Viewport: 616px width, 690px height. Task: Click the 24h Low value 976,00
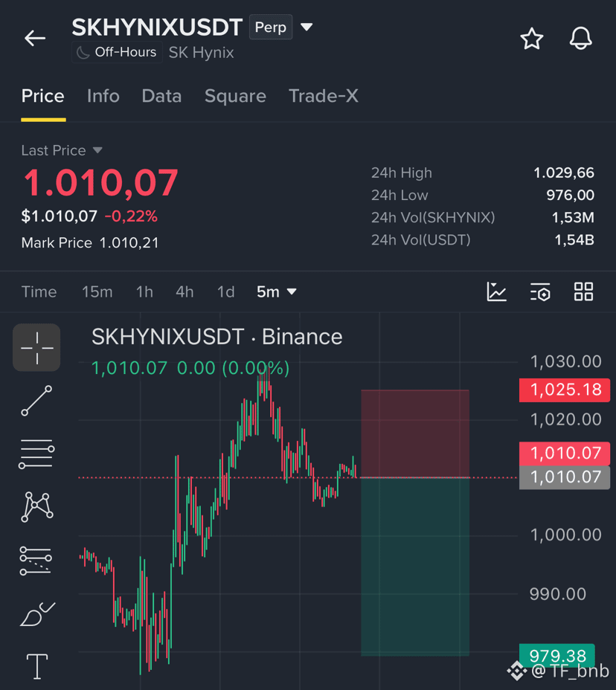(x=570, y=195)
